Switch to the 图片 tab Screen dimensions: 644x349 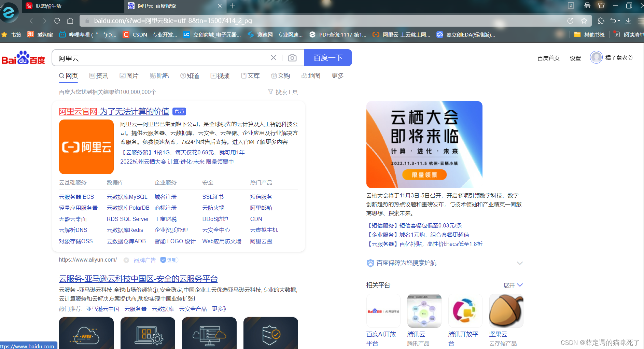(x=129, y=75)
